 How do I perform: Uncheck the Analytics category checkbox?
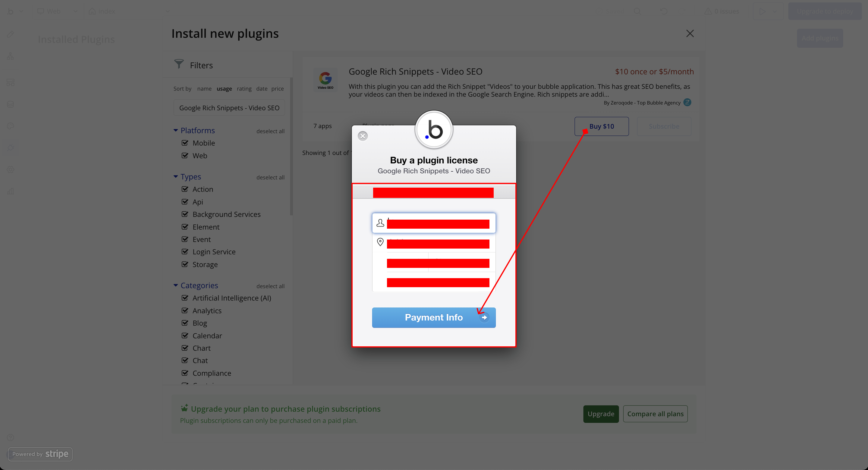point(185,310)
